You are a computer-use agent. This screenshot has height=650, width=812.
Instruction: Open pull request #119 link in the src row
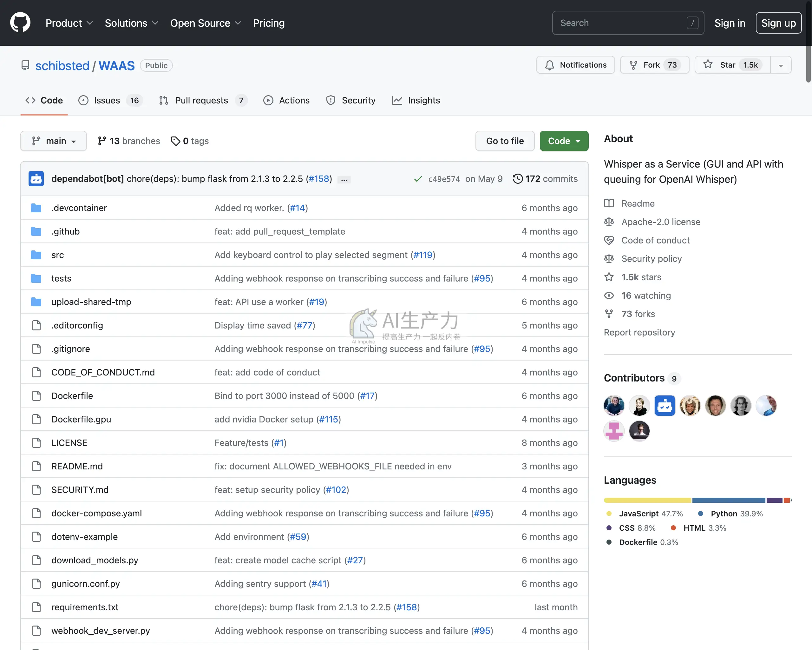click(x=422, y=255)
